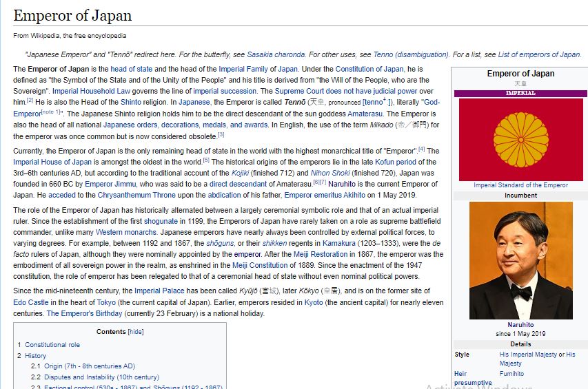Click the Naruhito name link in infobox
This screenshot has height=389, width=588.
pyautogui.click(x=520, y=325)
